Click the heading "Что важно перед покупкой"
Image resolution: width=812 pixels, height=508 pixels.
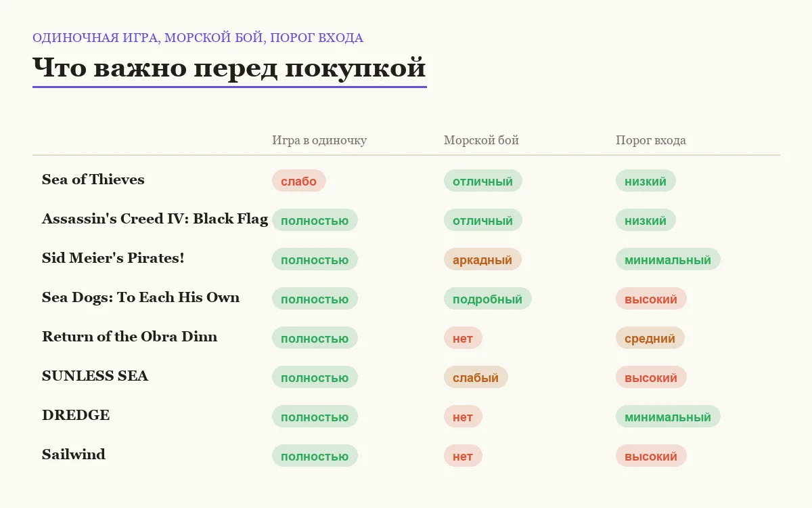pyautogui.click(x=229, y=68)
